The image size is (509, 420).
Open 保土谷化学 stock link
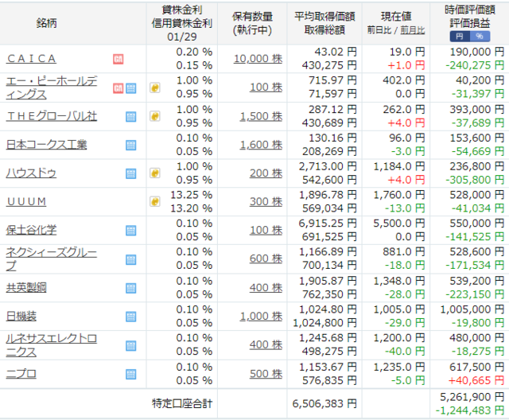31,230
